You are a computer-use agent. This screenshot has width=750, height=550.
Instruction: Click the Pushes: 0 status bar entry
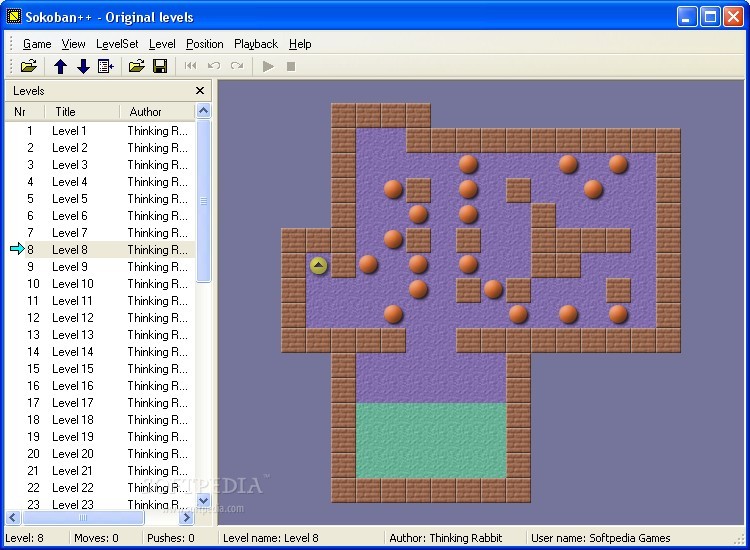(x=171, y=538)
